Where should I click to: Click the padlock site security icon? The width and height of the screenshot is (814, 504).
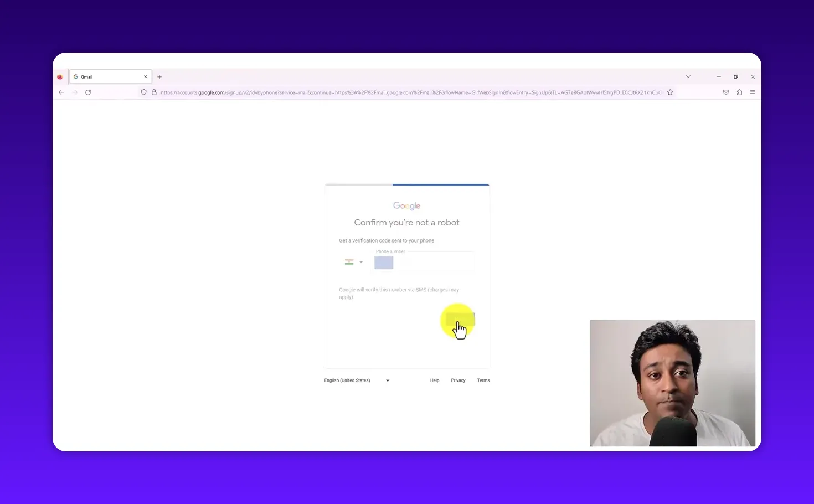[154, 92]
